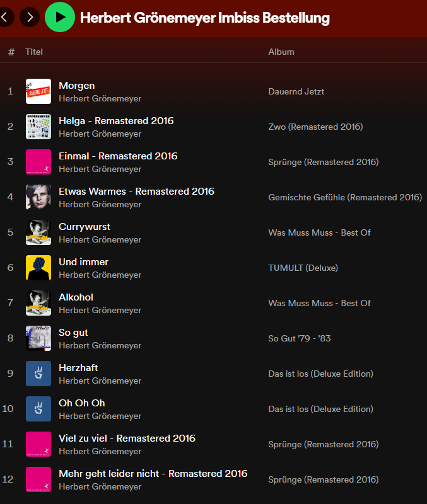Open Gemischte Gefühle (Remastered 2016) album

coord(344,197)
